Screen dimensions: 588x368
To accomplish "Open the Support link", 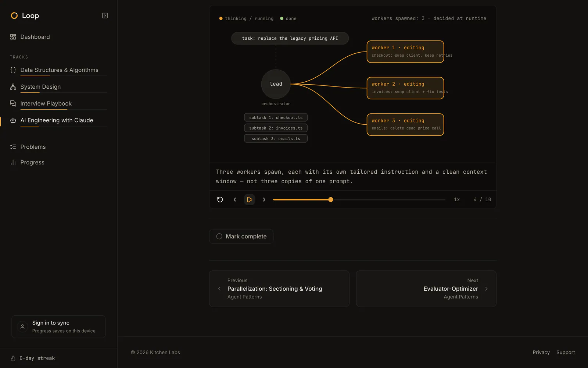I will coord(566,353).
